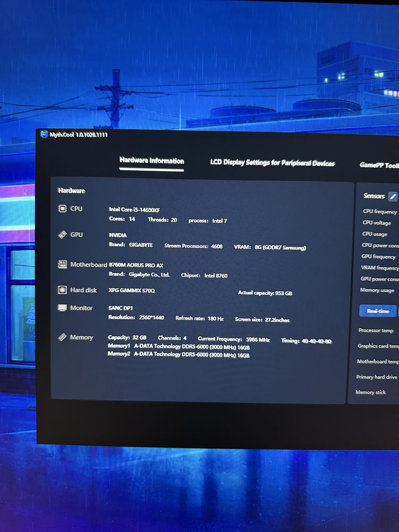Edit sensors with the pencil icon
The image size is (399, 532).
393,196
